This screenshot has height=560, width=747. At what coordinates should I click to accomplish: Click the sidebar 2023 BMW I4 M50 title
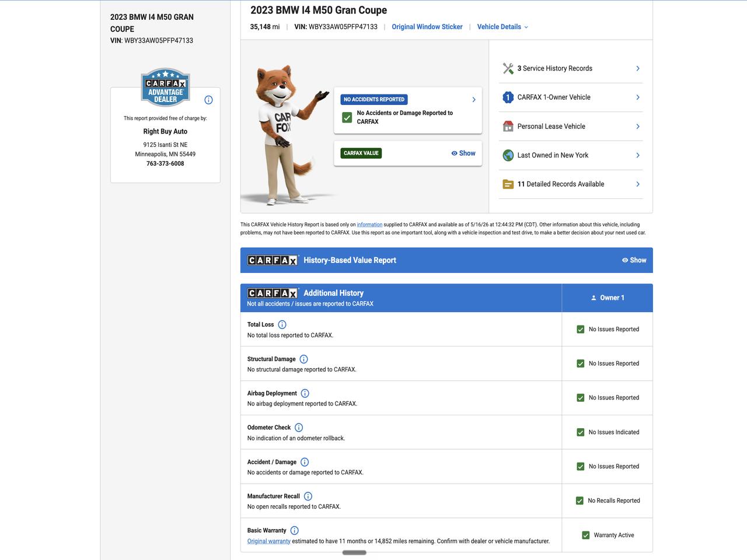click(152, 23)
